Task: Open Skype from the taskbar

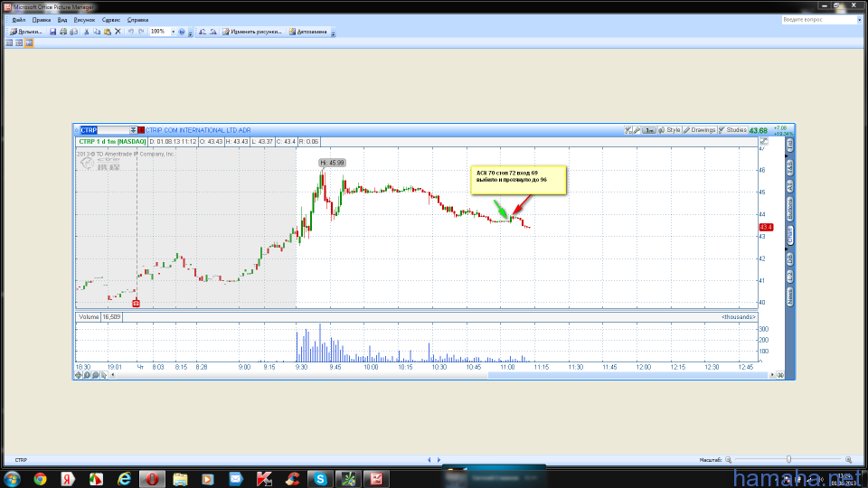Action: (320, 479)
